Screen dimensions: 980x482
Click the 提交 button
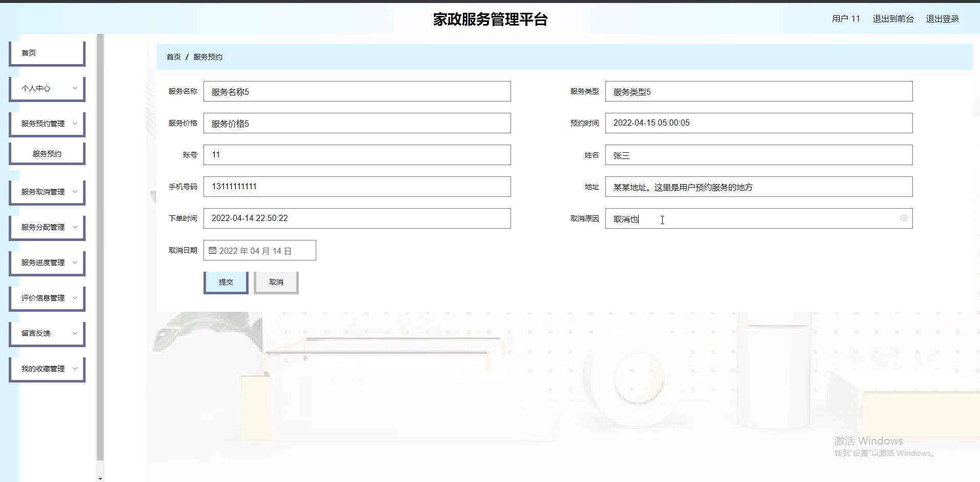coord(226,283)
